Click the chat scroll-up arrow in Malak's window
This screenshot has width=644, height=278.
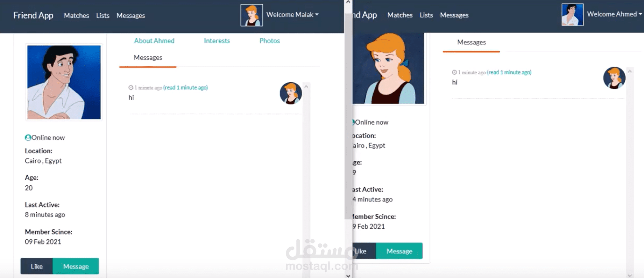(306, 87)
